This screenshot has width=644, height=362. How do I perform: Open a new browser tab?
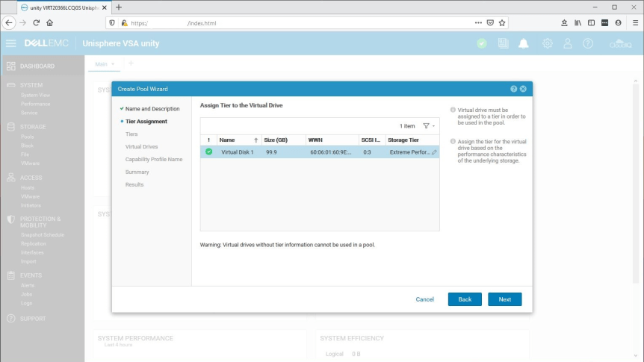tap(119, 7)
